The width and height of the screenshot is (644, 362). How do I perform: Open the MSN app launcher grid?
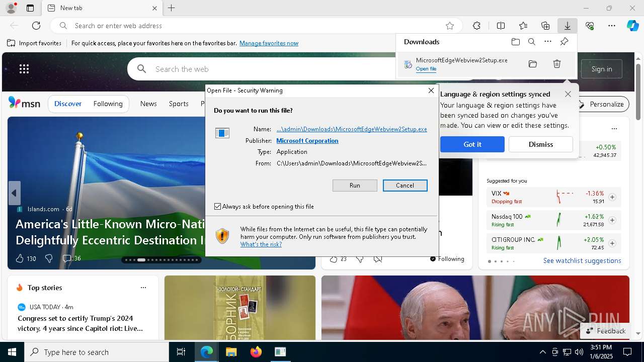(24, 69)
